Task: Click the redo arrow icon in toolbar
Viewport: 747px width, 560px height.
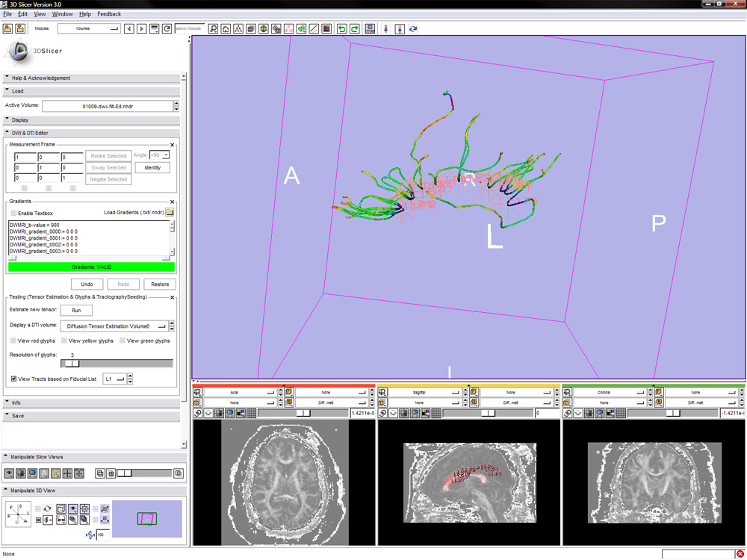Action: pyautogui.click(x=355, y=29)
